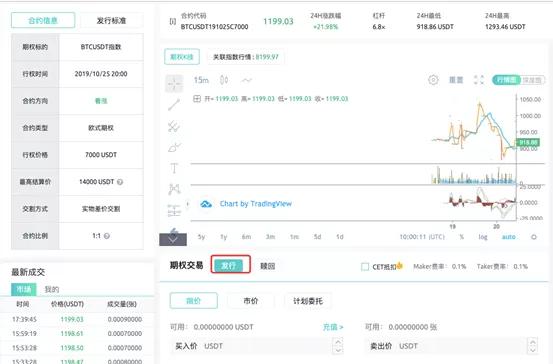Open the Chart by TradingView link

[x=256, y=204]
